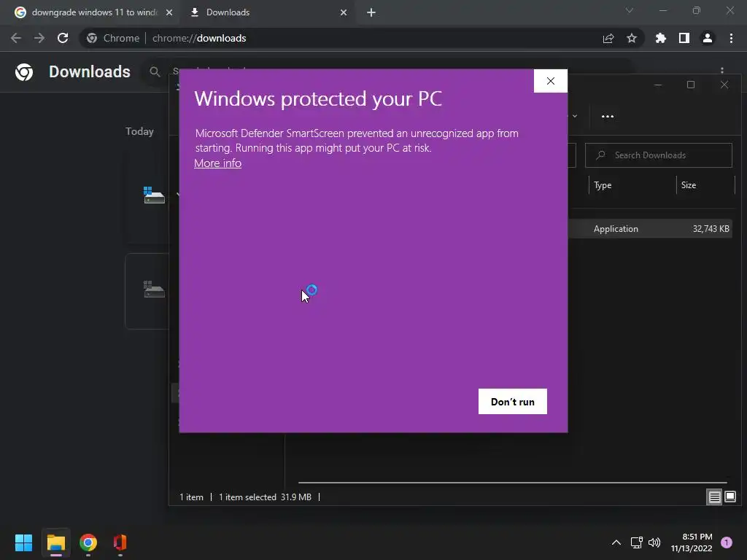Open the volume tray icon

(654, 542)
